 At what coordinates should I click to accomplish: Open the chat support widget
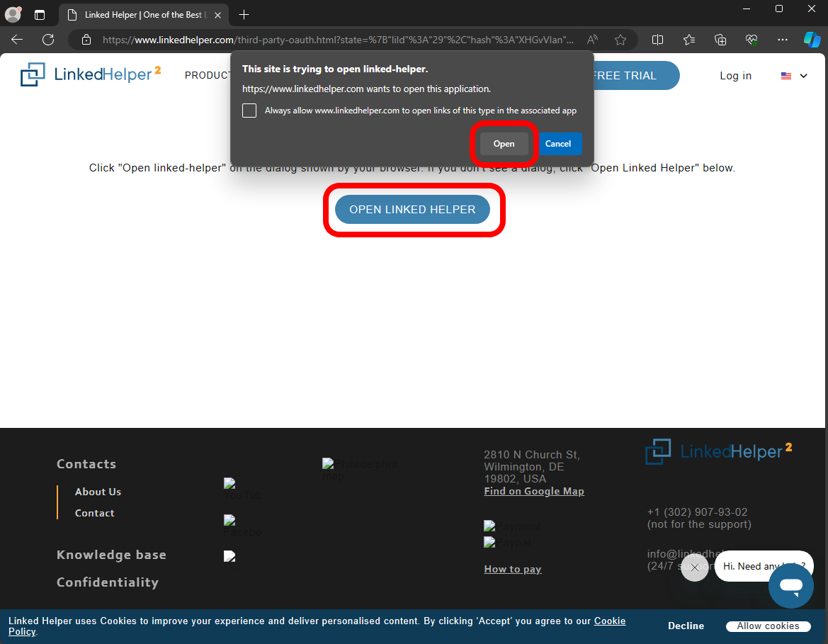click(790, 586)
